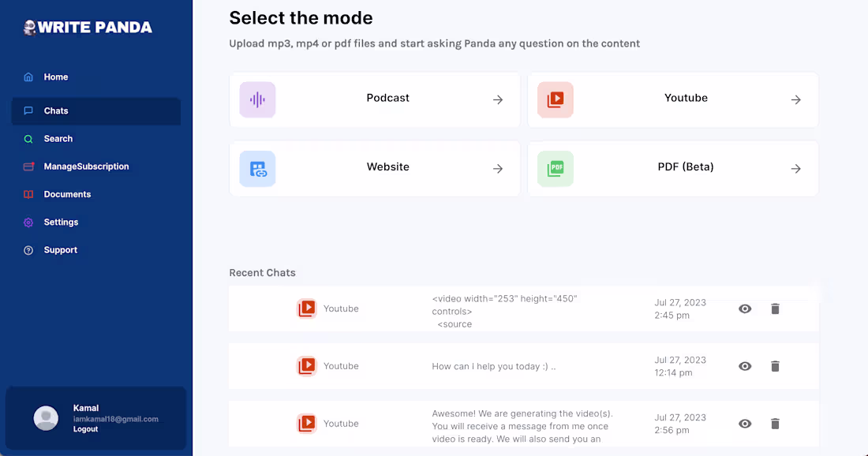
Task: Click the blue Website browser icon
Action: 257,168
